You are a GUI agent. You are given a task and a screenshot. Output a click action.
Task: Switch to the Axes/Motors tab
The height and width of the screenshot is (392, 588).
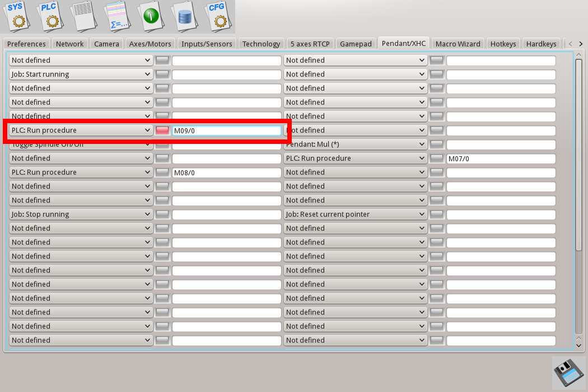pos(150,44)
